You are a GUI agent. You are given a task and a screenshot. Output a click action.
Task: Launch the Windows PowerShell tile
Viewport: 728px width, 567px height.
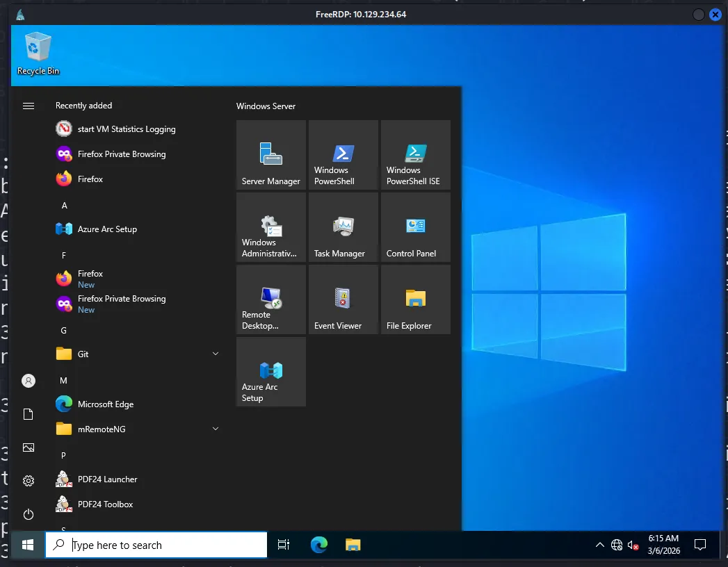pos(343,155)
